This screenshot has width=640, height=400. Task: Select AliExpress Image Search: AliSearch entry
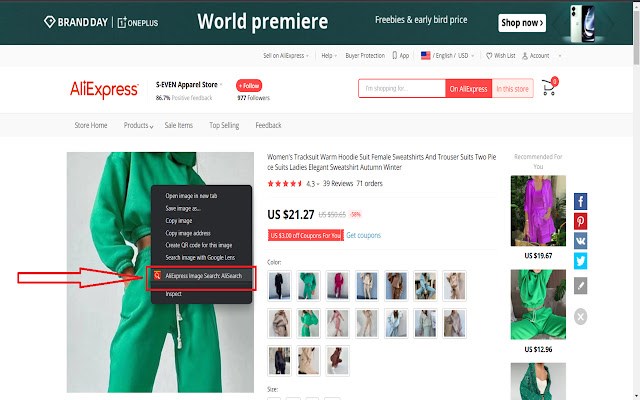pyautogui.click(x=201, y=276)
